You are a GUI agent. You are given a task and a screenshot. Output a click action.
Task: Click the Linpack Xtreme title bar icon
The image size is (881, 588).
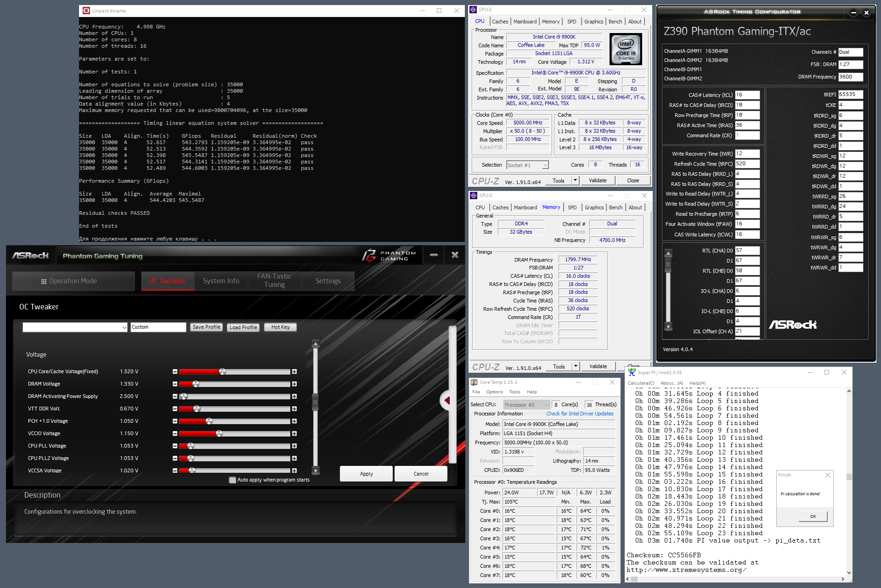pos(86,11)
